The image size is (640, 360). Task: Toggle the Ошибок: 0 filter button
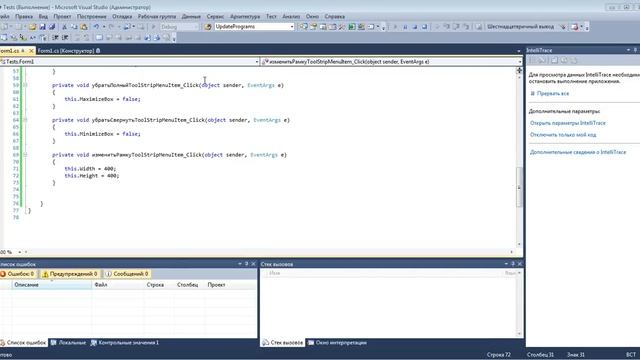(x=18, y=274)
